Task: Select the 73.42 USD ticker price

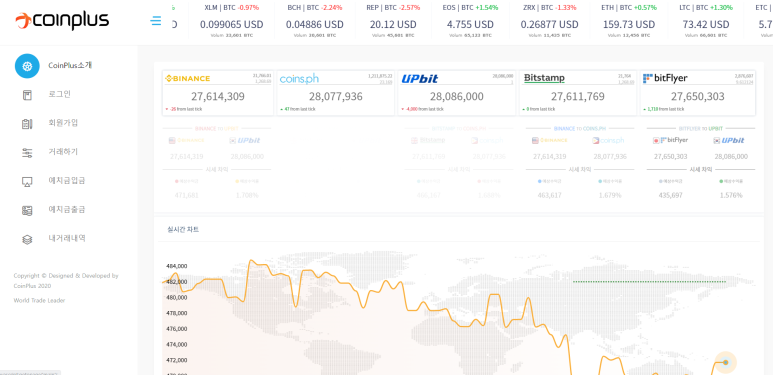Action: (x=706, y=24)
